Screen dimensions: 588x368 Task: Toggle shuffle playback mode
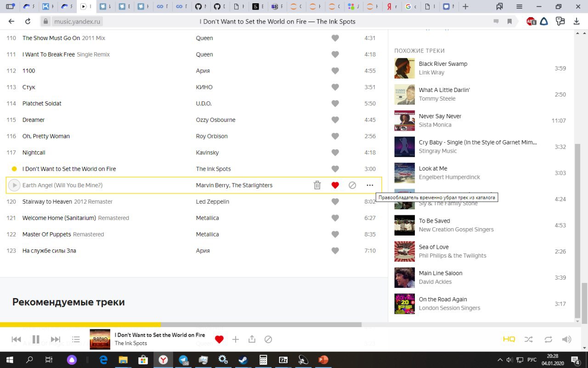point(529,339)
